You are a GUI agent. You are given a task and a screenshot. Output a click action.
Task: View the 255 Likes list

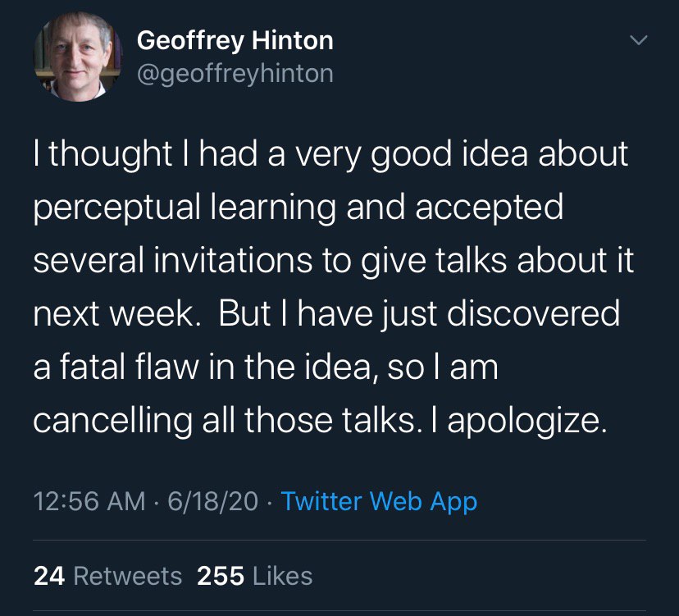tap(254, 576)
